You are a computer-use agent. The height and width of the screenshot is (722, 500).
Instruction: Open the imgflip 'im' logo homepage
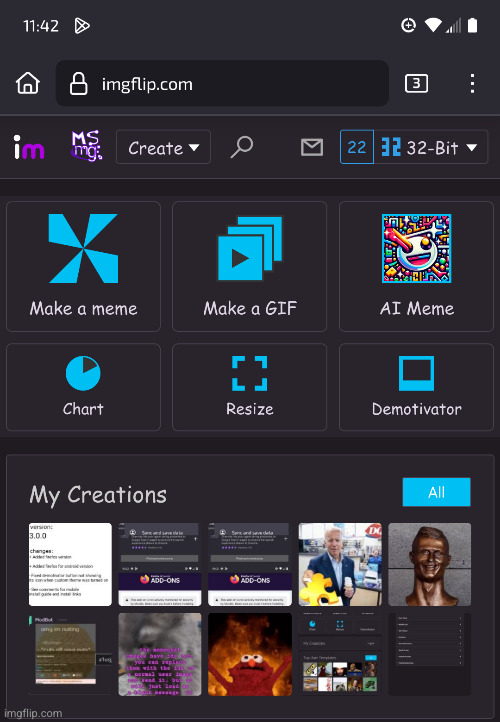pos(29,147)
